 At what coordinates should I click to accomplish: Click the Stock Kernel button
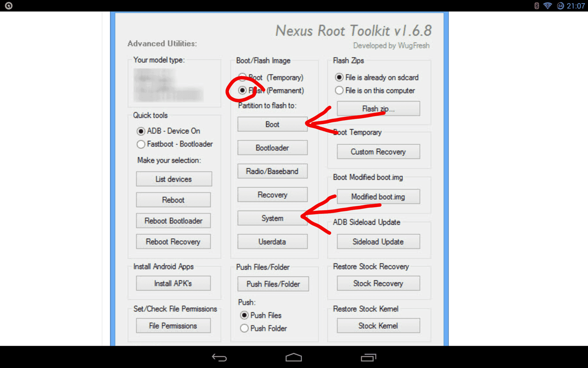[378, 326]
